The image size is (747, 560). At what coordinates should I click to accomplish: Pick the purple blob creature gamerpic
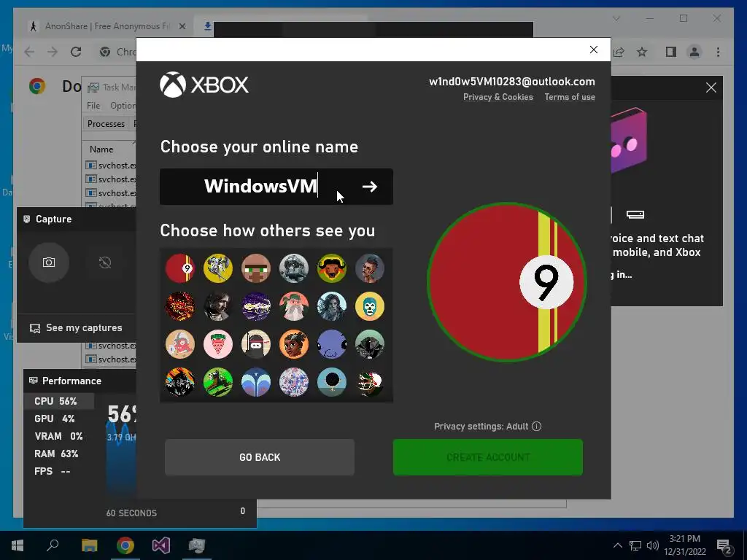tap(332, 344)
